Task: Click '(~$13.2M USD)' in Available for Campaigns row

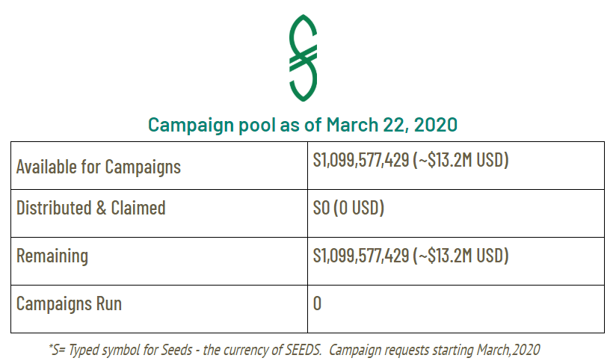Action: coord(461,160)
